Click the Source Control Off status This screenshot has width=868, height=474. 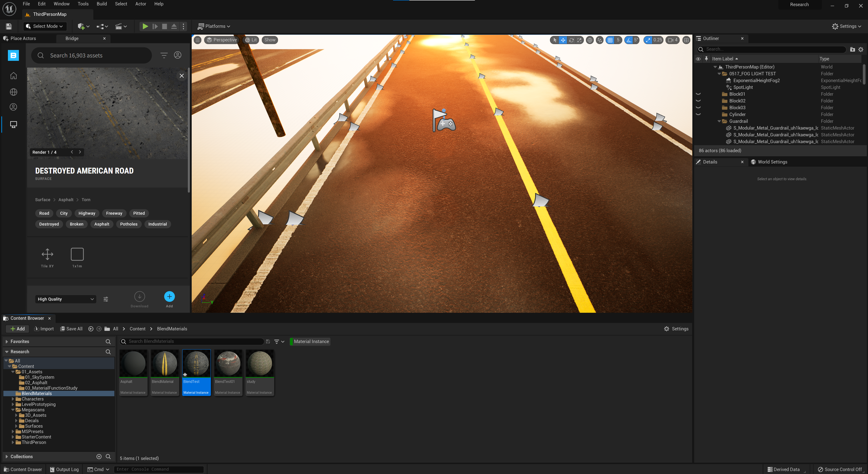pos(840,469)
